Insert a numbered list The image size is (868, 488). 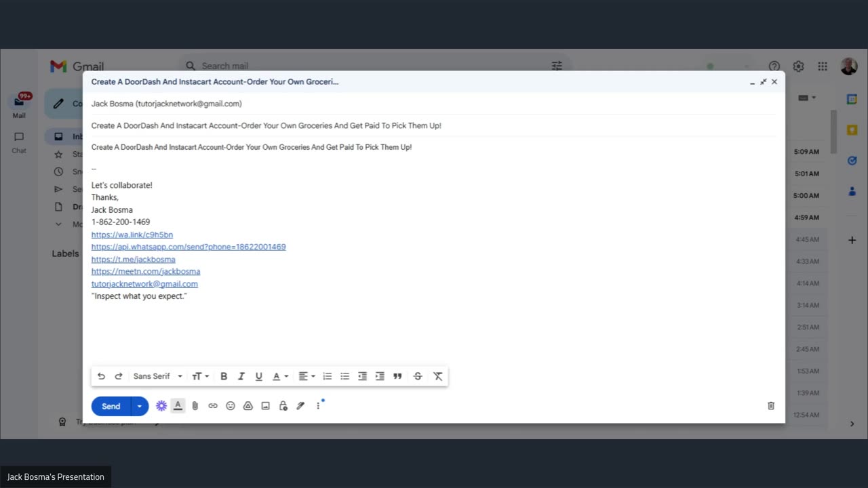tap(328, 376)
